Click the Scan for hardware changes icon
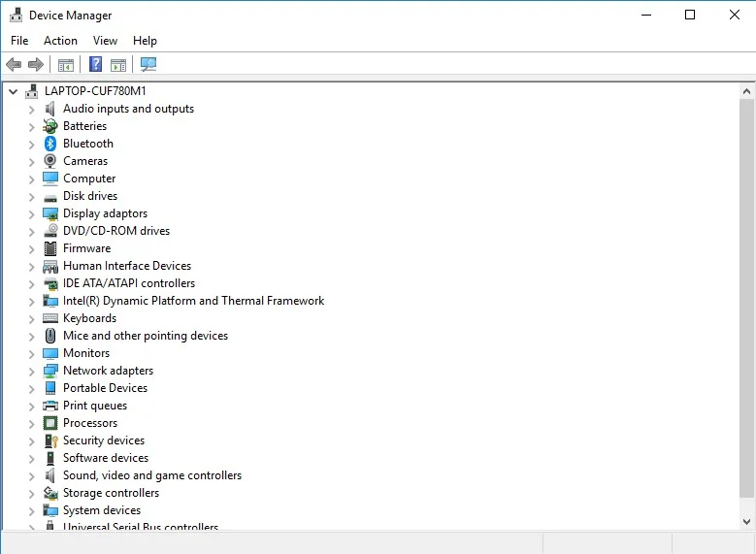 pos(148,65)
